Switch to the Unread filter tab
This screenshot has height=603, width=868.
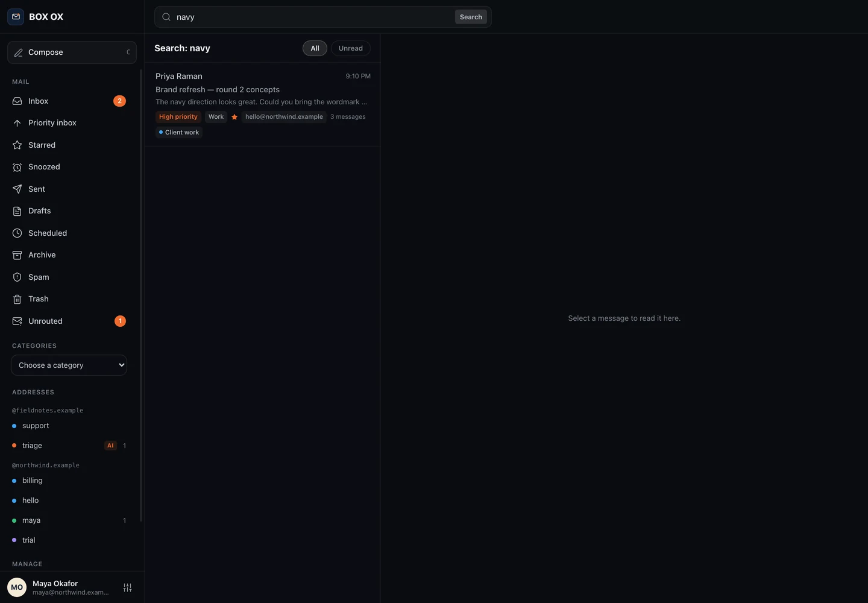(351, 48)
